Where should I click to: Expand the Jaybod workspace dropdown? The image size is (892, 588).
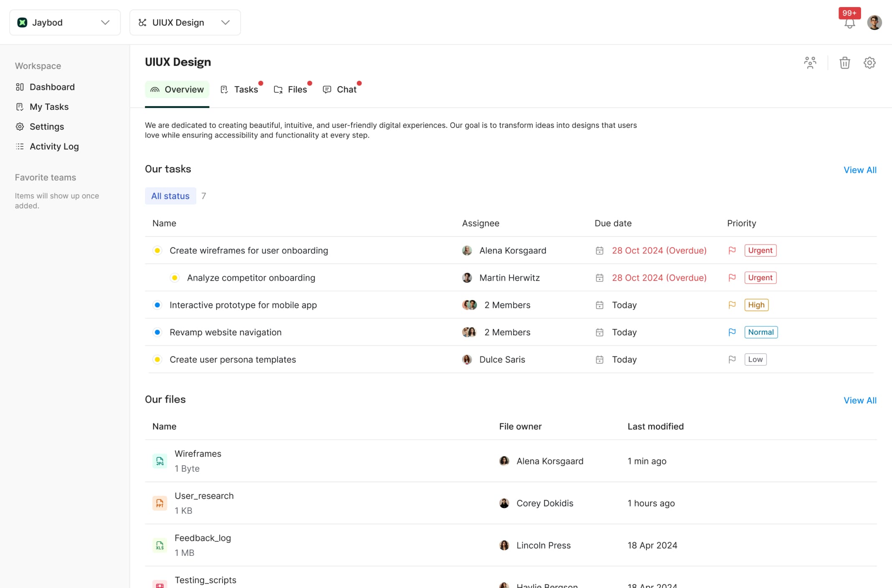click(x=105, y=23)
